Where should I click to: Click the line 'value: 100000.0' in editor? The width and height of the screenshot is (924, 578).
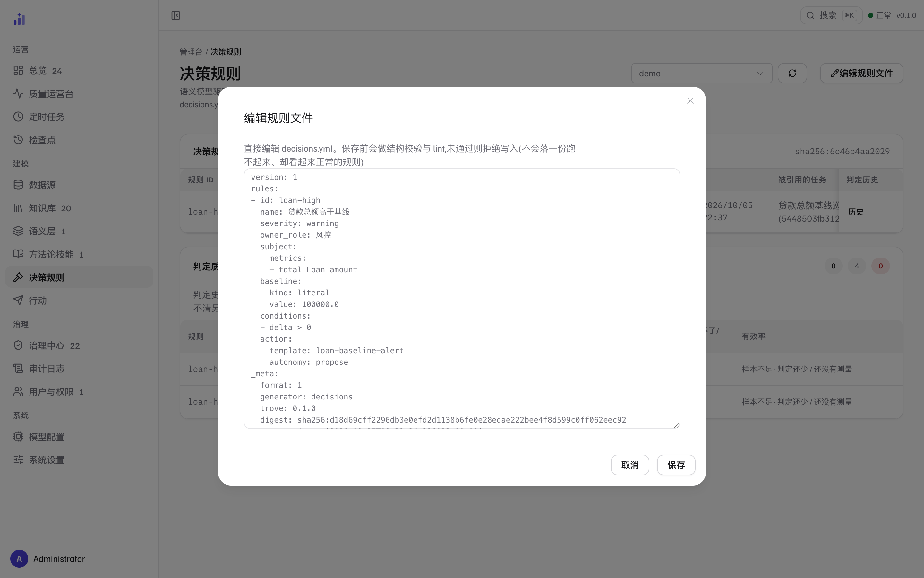[304, 304]
